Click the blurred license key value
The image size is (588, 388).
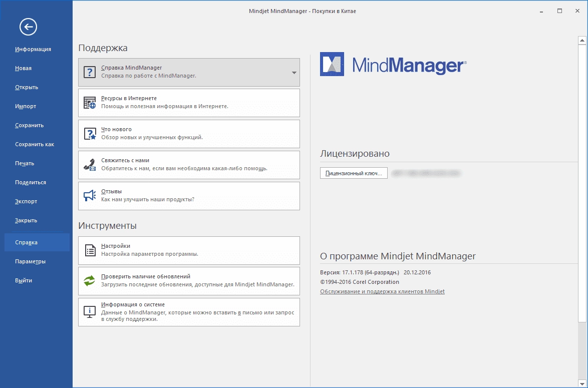point(426,173)
